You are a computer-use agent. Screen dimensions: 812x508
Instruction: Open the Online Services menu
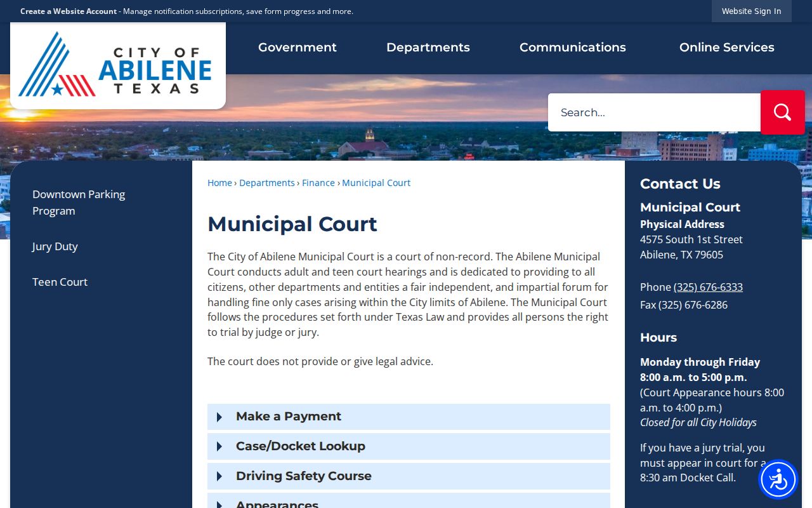point(727,48)
